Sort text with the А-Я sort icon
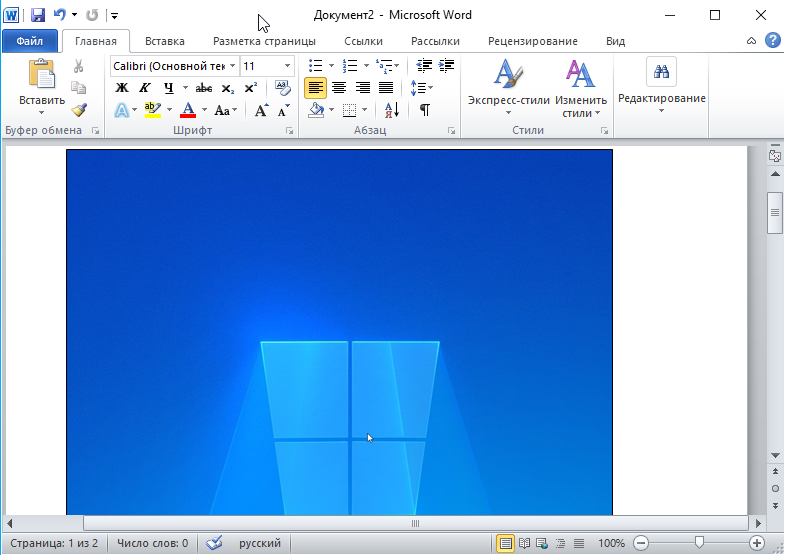This screenshot has height=555, width=785. pos(391,110)
